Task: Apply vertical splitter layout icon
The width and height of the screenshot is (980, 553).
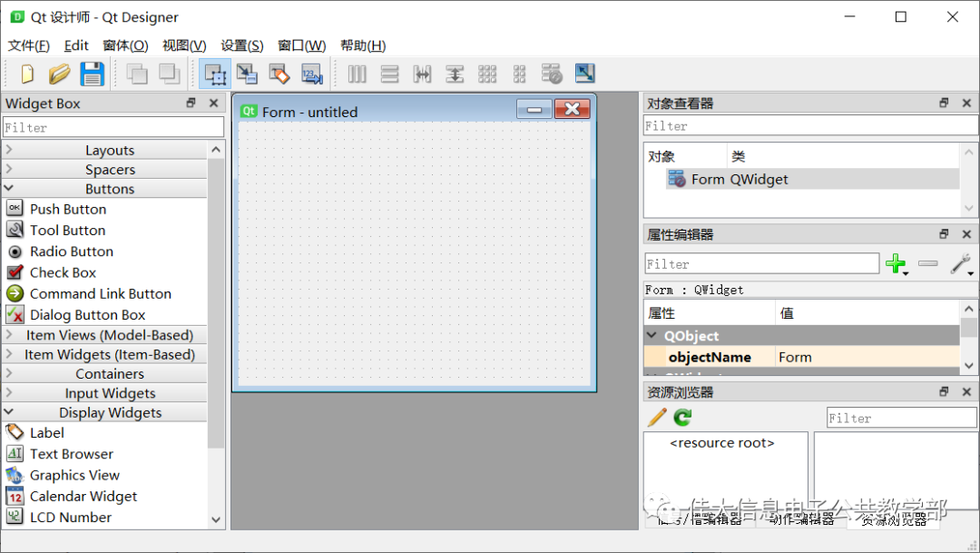Action: tap(455, 74)
